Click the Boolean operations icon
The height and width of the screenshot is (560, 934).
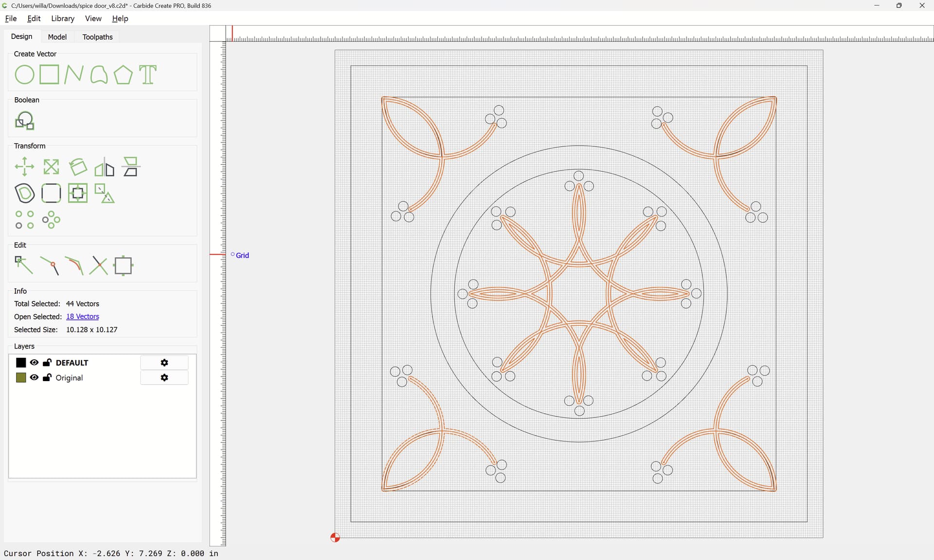click(24, 121)
